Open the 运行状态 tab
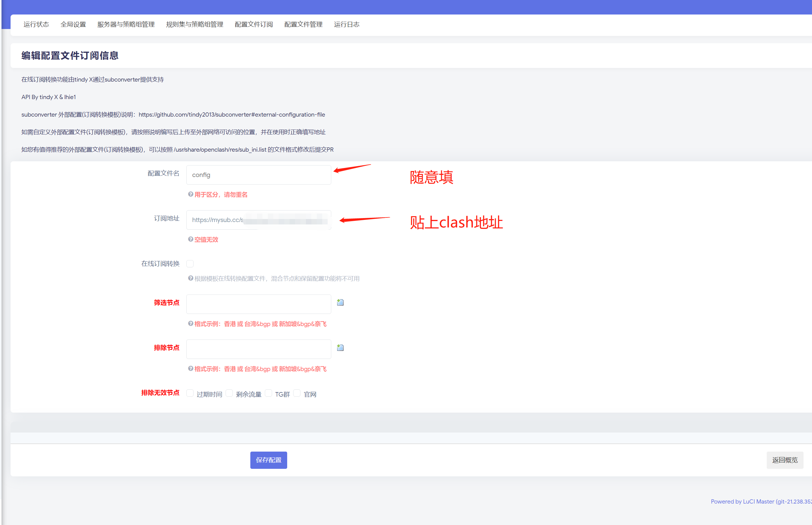This screenshot has width=812, height=525. (36, 24)
